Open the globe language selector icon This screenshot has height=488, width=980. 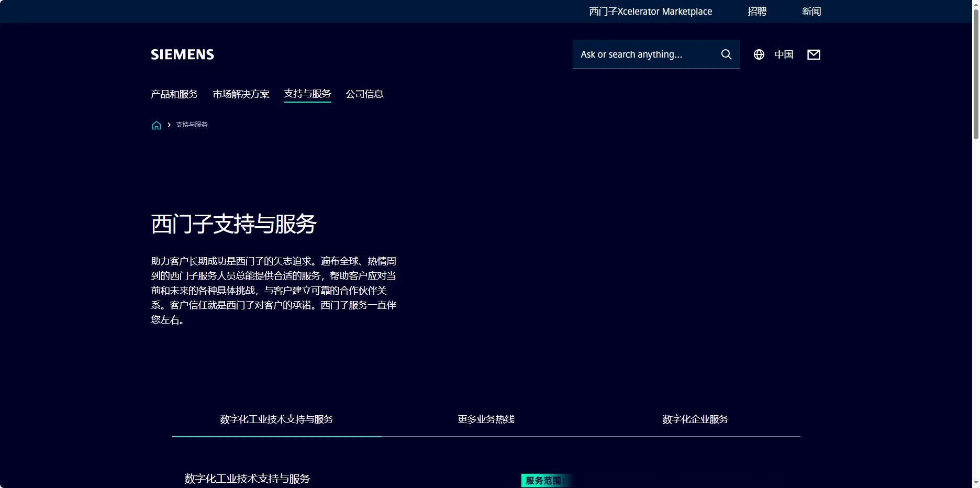click(x=758, y=54)
